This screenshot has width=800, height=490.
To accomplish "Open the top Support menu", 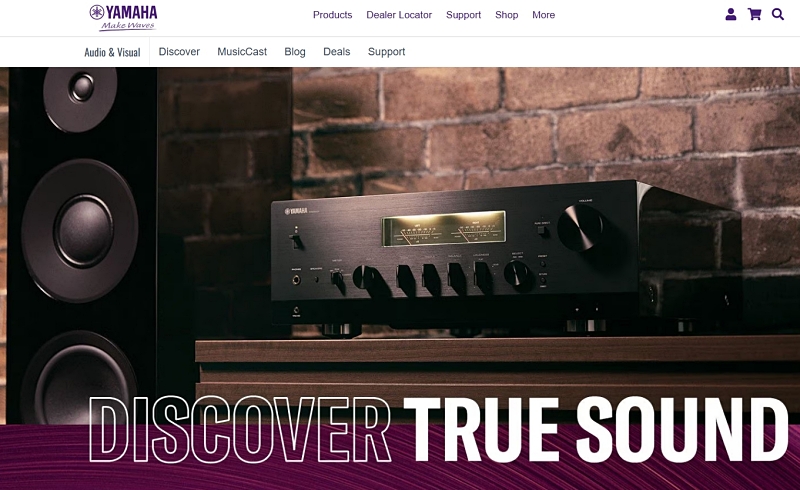I will pos(463,15).
